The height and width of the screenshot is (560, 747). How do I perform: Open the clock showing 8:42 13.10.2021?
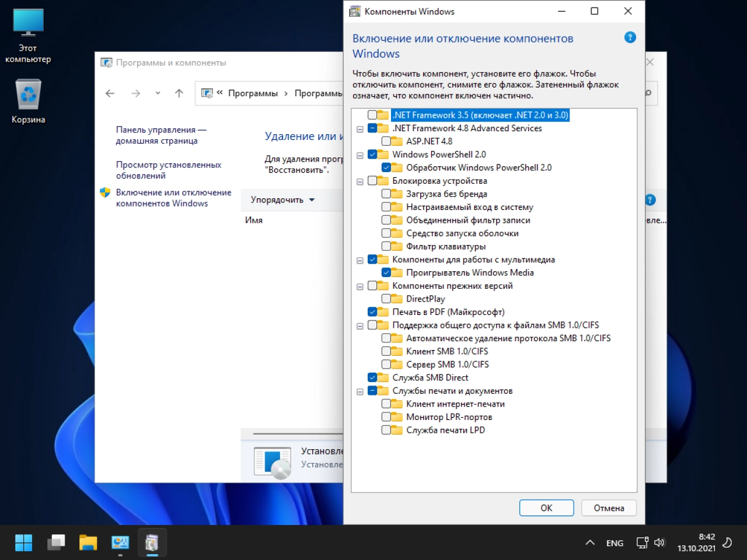[696, 542]
